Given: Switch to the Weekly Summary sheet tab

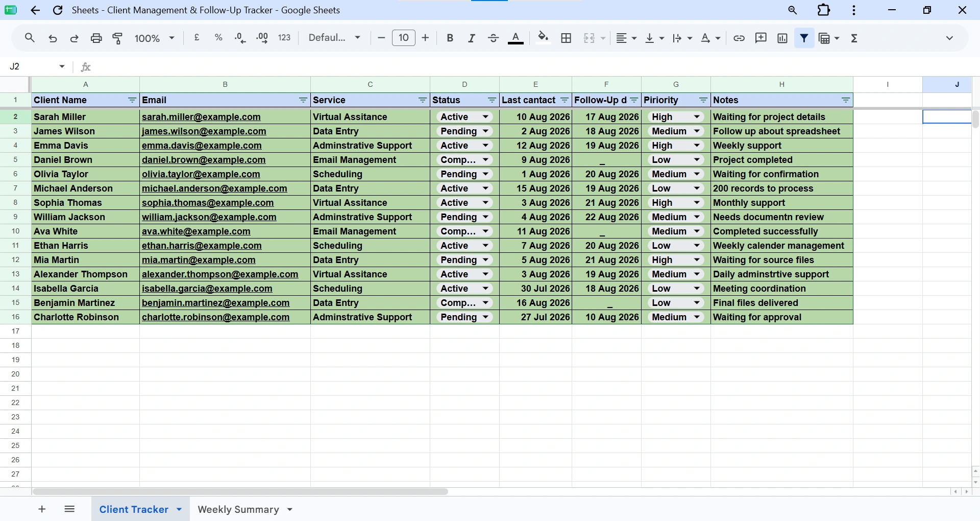Looking at the screenshot, I should (238, 509).
